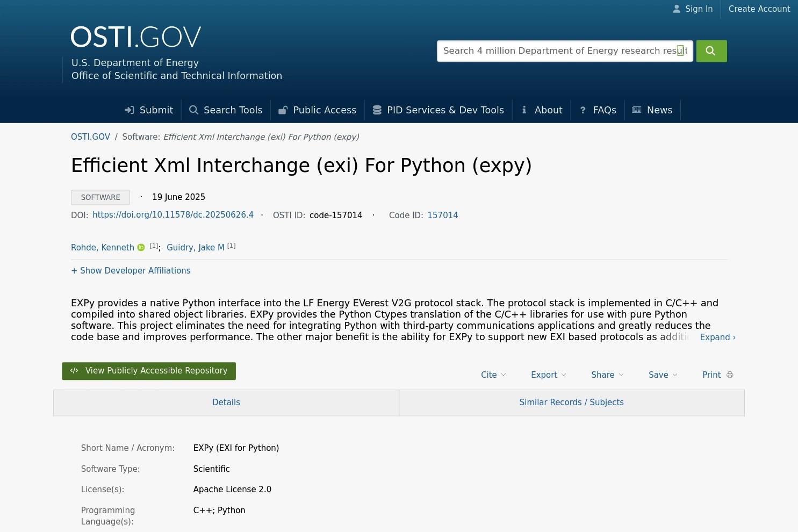Viewport: 798px width, 532px height.
Task: Click the Search Tools magnifier icon
Action: [194, 110]
